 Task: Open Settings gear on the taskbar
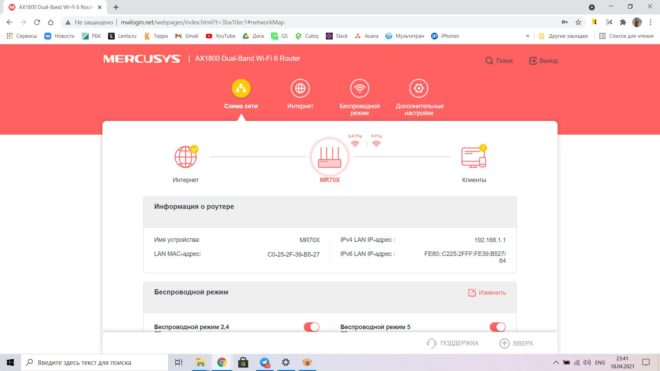[286, 362]
